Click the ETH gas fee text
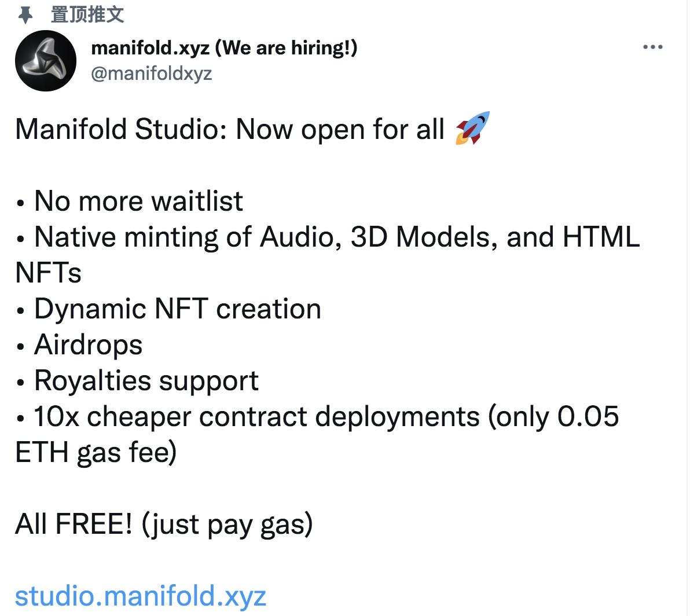Screen dimensions: 690x616 coord(96,452)
